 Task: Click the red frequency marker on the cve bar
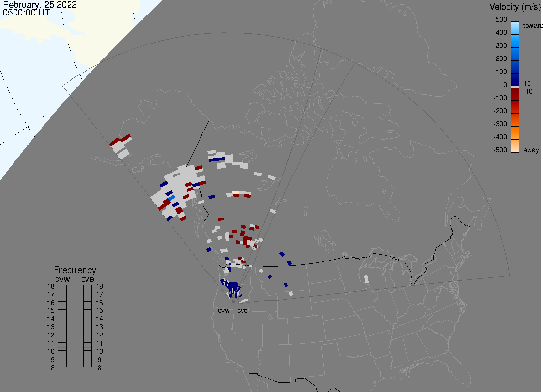87,347
